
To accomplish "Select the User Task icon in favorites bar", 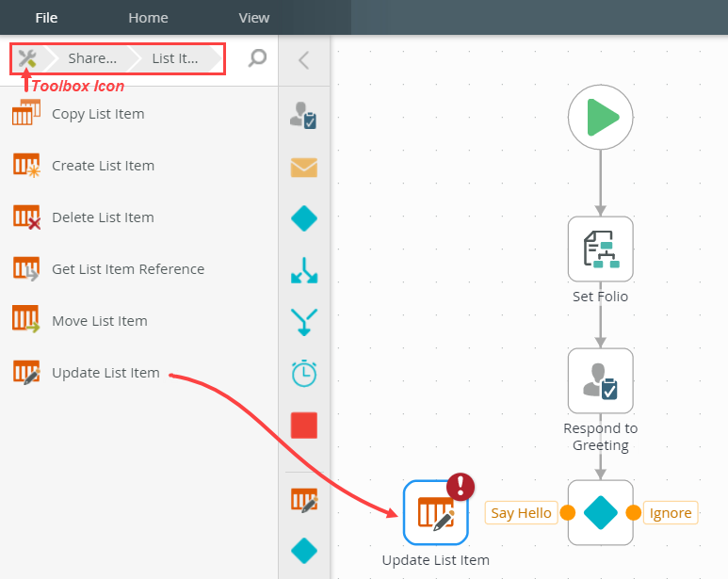I will click(303, 116).
